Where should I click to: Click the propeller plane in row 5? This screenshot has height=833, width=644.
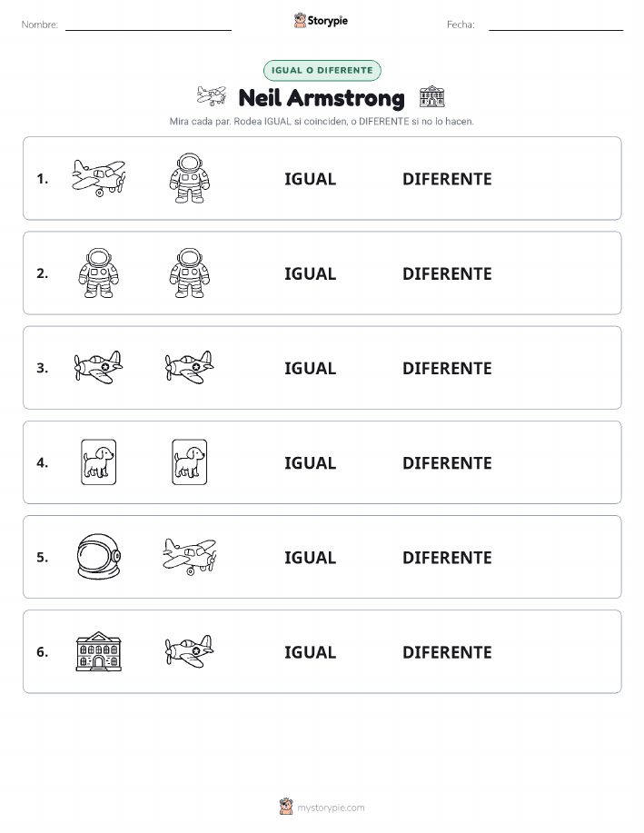[x=190, y=556]
